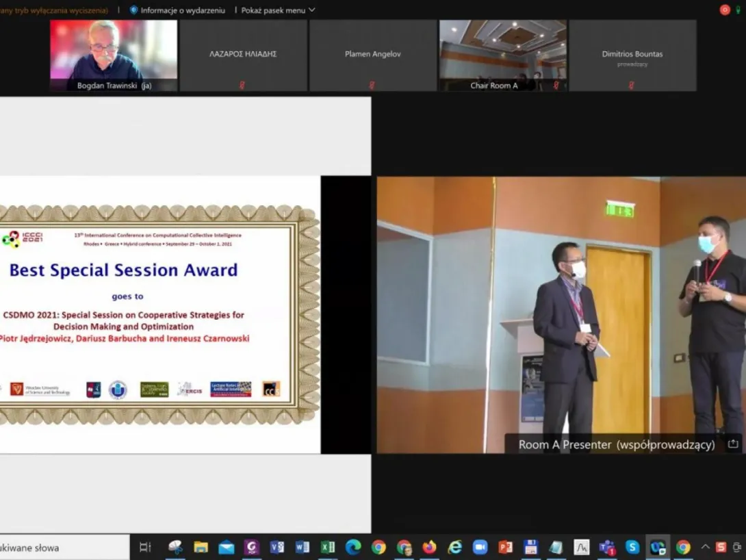This screenshot has width=746, height=560.
Task: Switch to Firefox in the taskbar
Action: [x=429, y=547]
